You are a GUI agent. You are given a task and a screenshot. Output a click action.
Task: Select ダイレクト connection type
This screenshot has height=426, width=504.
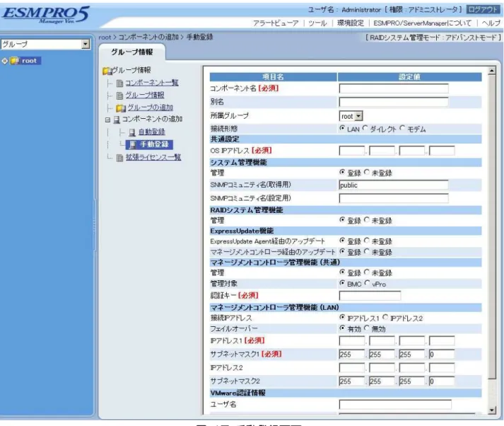click(365, 128)
